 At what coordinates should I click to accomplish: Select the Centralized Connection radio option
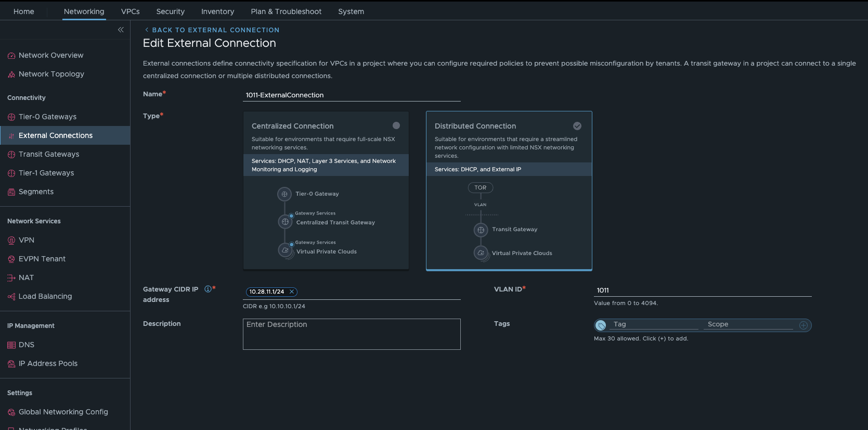[396, 125]
